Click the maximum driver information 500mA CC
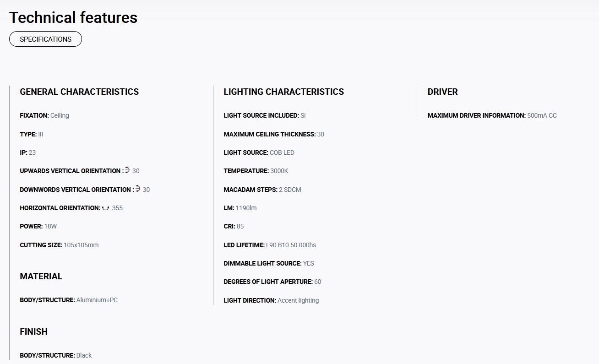The width and height of the screenshot is (599, 364). 542,115
